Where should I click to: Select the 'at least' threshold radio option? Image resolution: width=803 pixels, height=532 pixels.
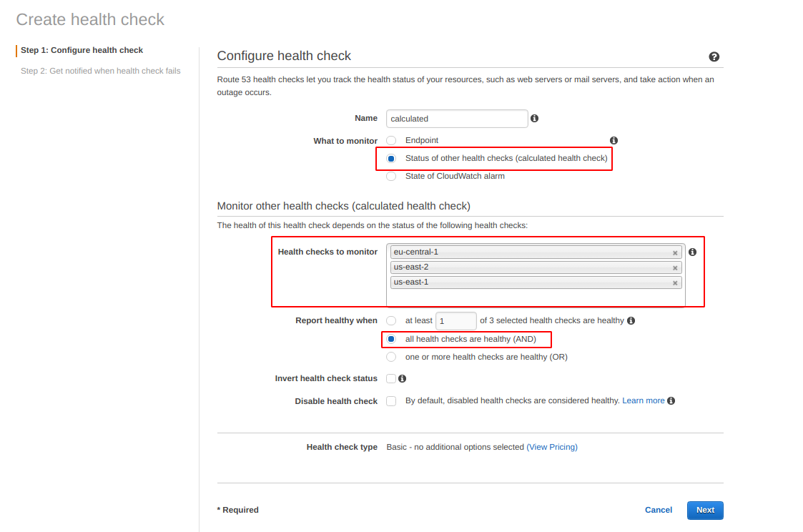click(391, 321)
